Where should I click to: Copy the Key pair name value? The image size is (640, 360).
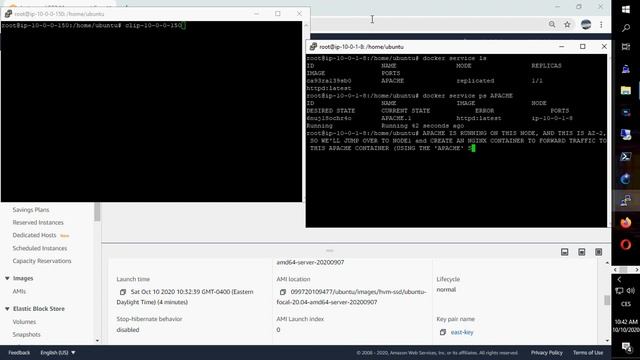pos(443,333)
